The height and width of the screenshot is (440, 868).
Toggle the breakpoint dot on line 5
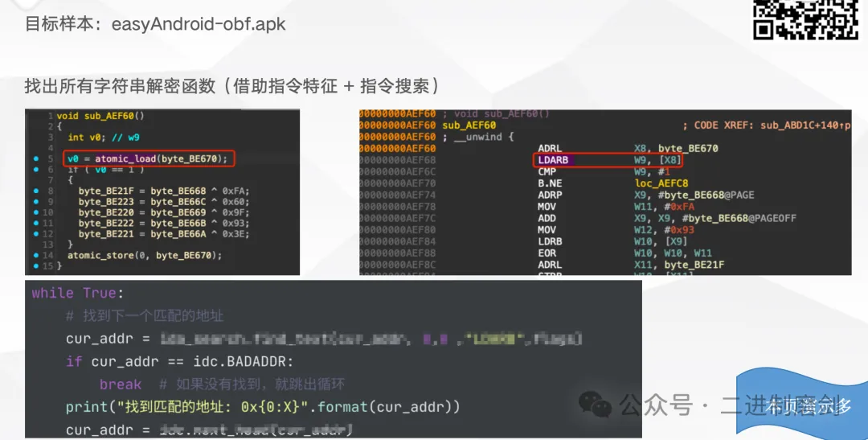(x=36, y=159)
